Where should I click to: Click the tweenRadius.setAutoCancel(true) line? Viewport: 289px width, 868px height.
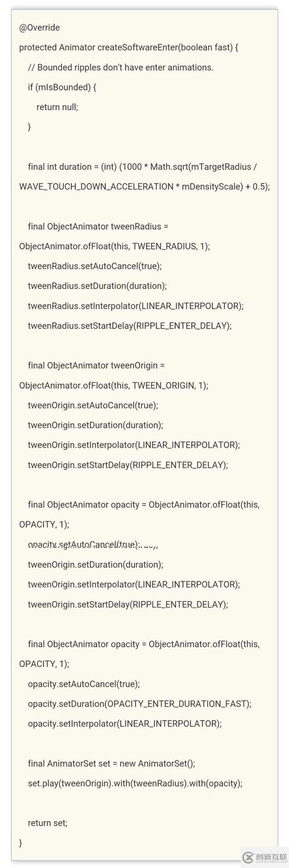95,266
